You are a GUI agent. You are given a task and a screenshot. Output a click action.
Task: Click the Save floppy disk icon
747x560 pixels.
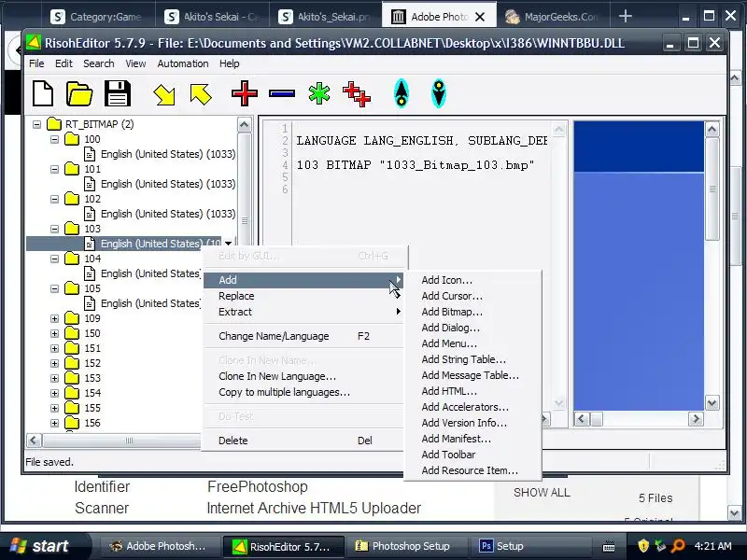(x=118, y=93)
